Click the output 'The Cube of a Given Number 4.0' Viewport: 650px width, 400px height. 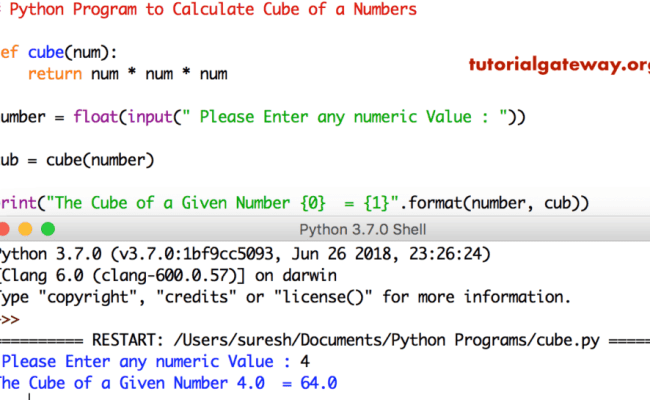point(132,383)
